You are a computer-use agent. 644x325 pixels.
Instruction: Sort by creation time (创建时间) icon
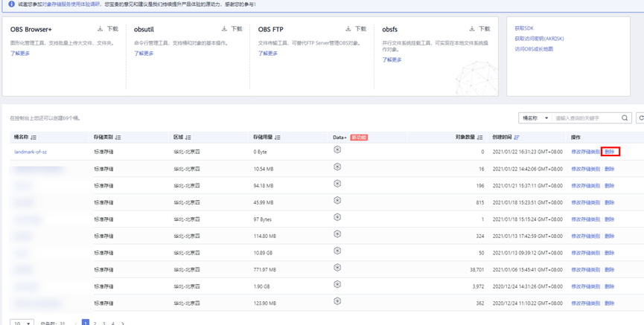coord(516,138)
